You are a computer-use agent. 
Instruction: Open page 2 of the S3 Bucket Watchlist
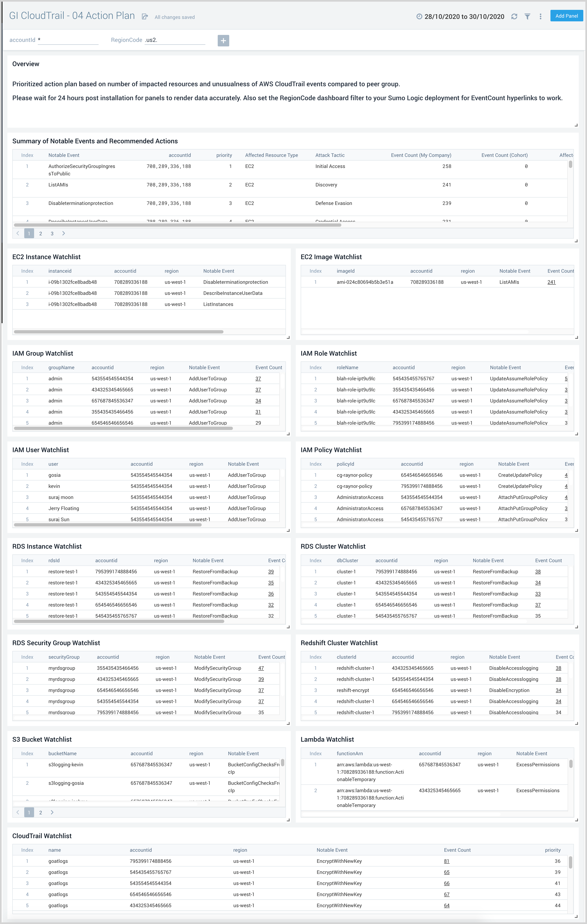[x=41, y=812]
